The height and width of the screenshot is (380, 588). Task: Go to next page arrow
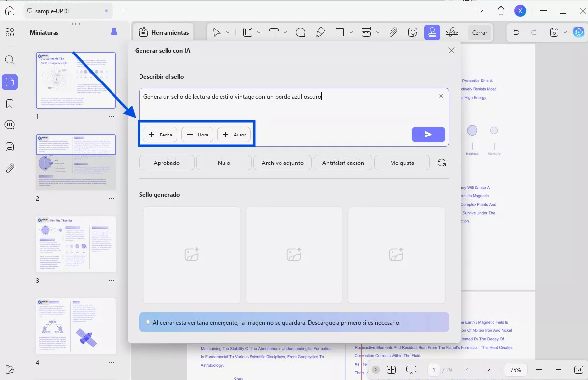pos(487,370)
